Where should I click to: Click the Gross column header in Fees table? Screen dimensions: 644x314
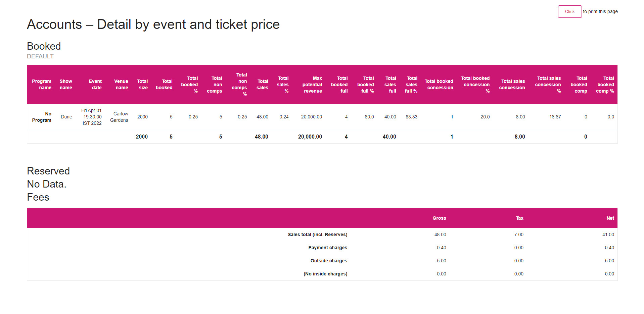(x=439, y=218)
